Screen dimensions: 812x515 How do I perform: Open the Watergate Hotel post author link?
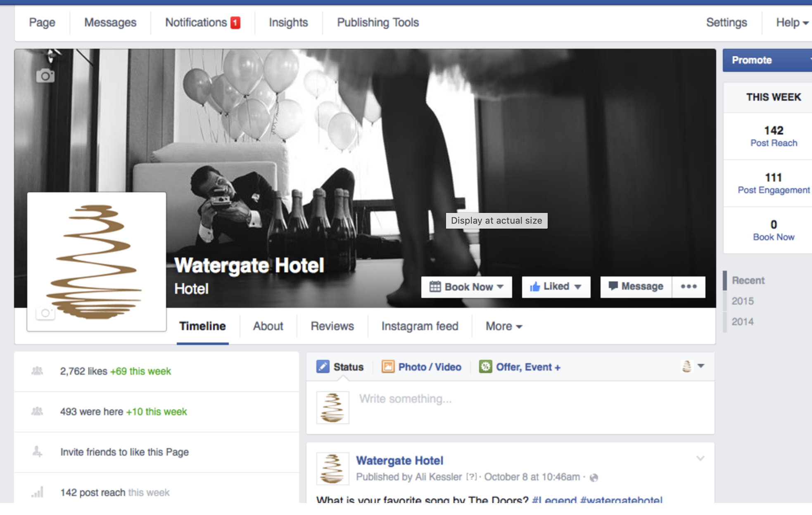pos(399,461)
